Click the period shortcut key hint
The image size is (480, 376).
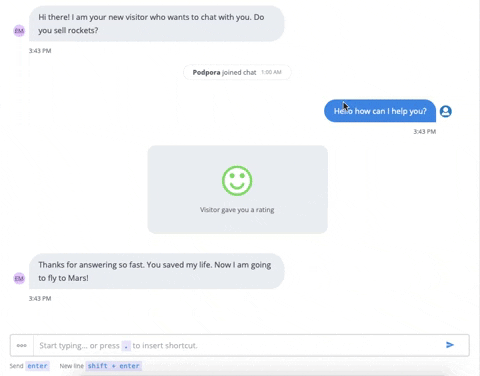[126, 346]
